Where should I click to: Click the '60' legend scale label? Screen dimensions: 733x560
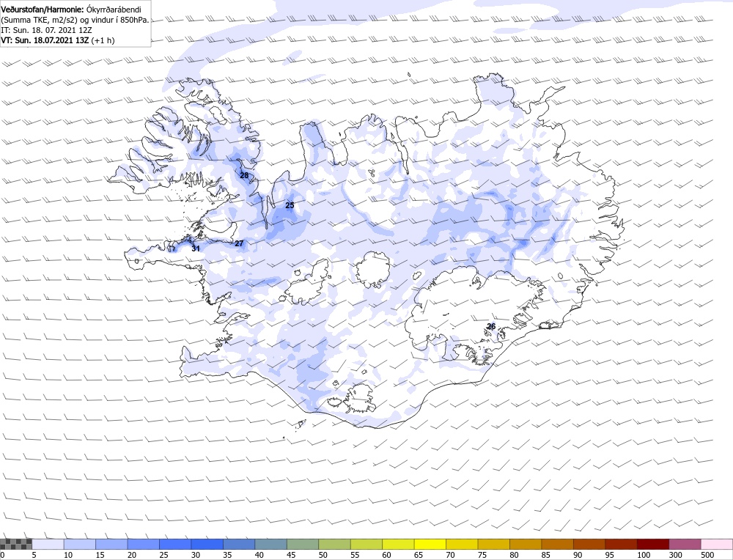(x=387, y=555)
